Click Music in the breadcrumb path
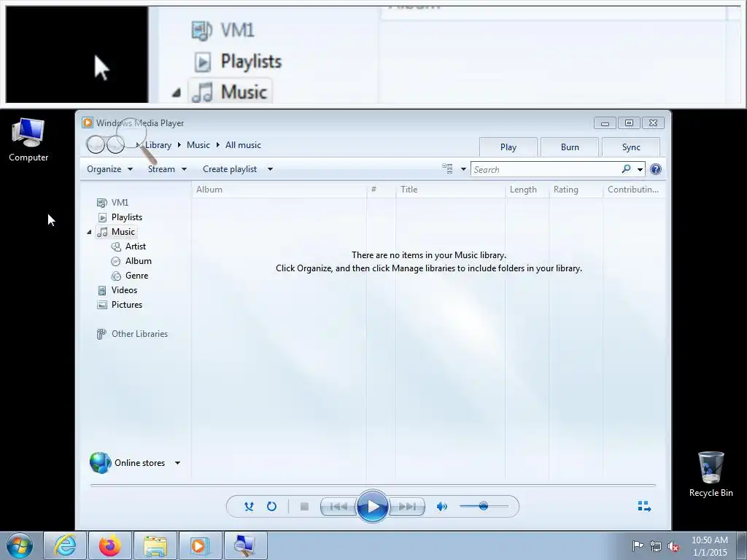This screenshot has height=560, width=747. [x=198, y=145]
